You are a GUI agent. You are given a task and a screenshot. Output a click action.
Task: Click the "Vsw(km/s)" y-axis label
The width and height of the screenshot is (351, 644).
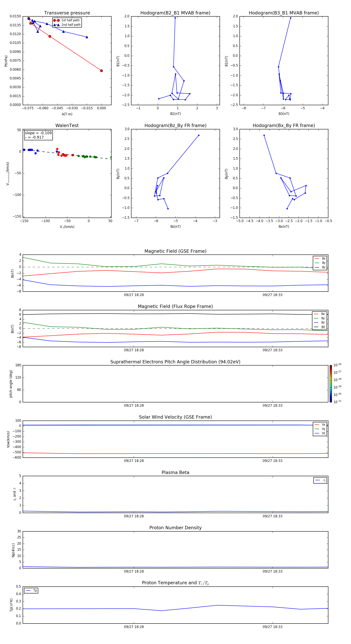8,439
